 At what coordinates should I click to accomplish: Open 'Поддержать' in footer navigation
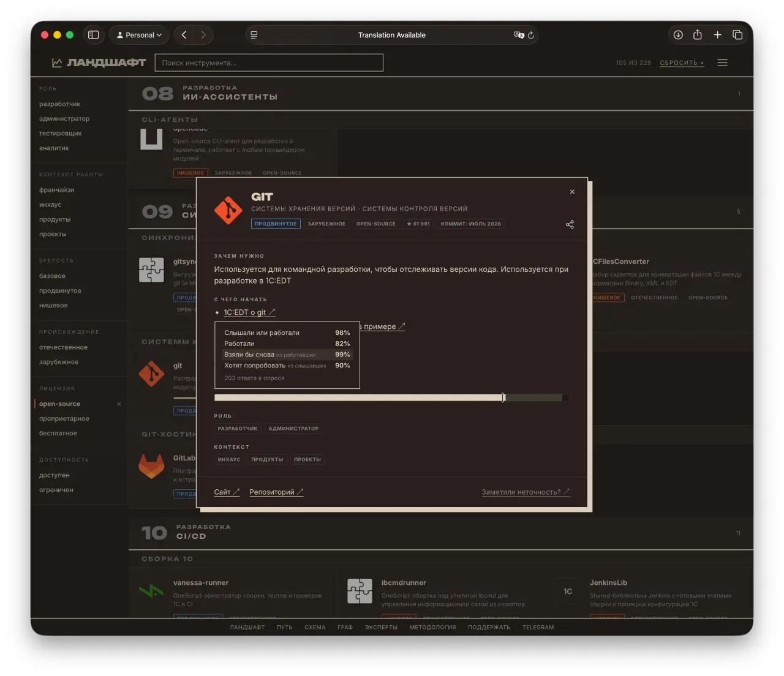[x=489, y=627]
